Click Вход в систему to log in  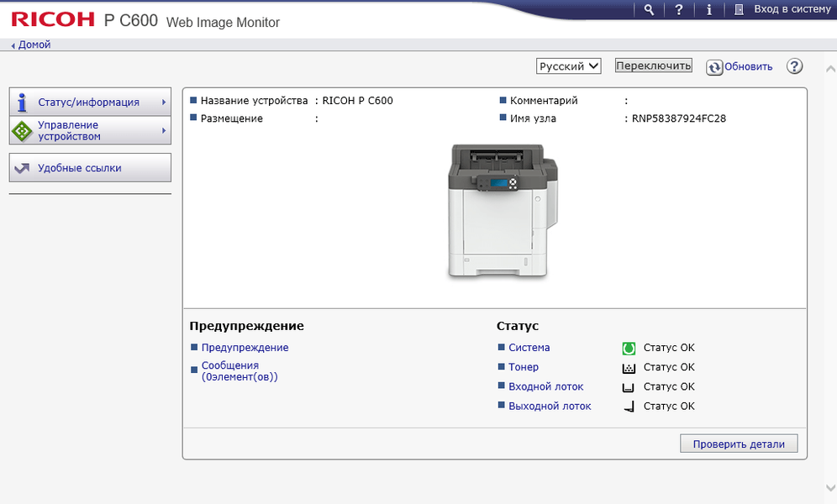(782, 9)
